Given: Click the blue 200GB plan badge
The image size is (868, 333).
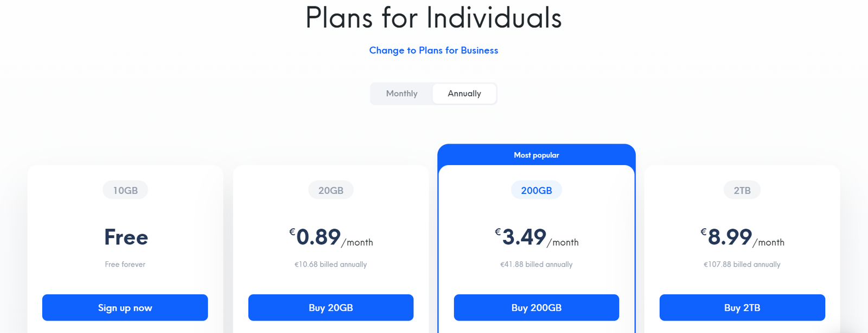Looking at the screenshot, I should point(537,191).
